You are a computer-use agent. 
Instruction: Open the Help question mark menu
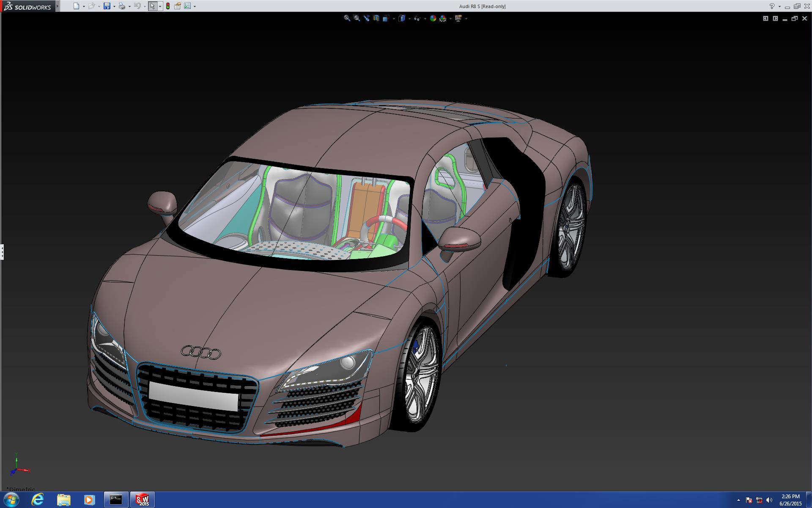click(x=772, y=6)
